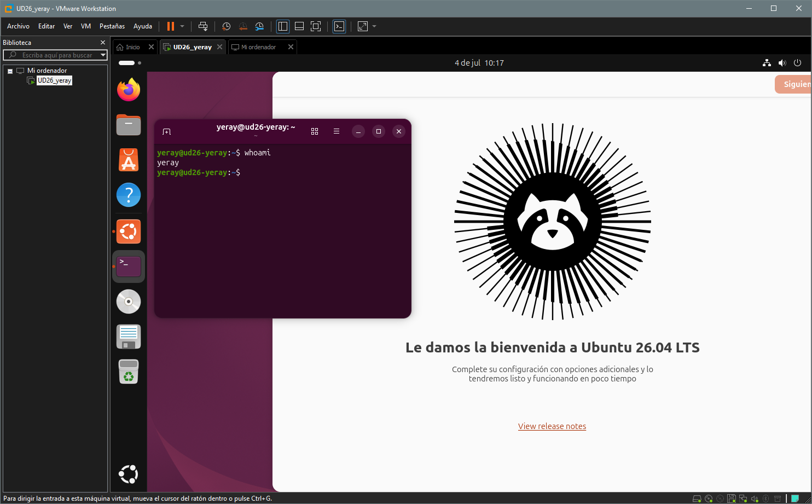Image resolution: width=812 pixels, height=504 pixels.
Task: Open the library search filter dropdown
Action: coord(103,55)
